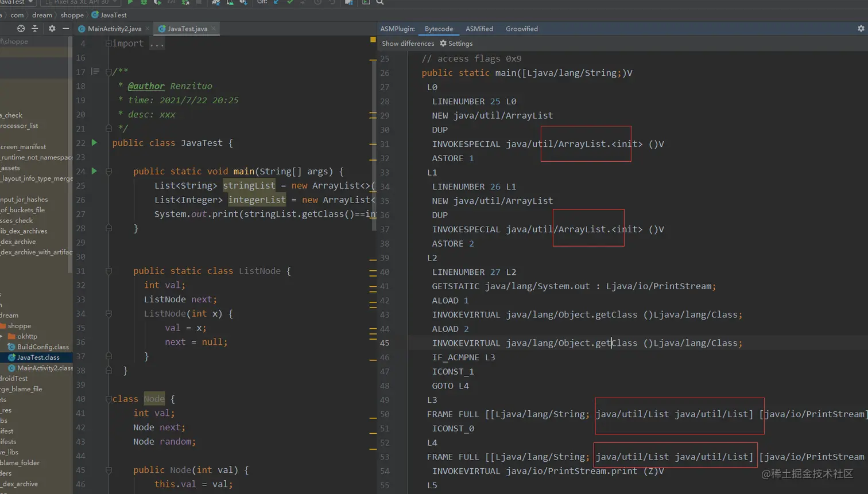Click highlighted Node class name on line 40
This screenshot has width=868, height=494.
(x=154, y=399)
